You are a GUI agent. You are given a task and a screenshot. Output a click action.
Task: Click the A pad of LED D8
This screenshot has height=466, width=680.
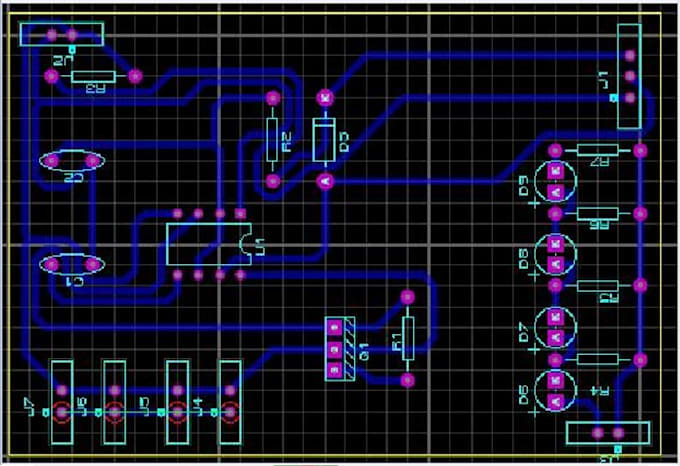[x=556, y=264]
